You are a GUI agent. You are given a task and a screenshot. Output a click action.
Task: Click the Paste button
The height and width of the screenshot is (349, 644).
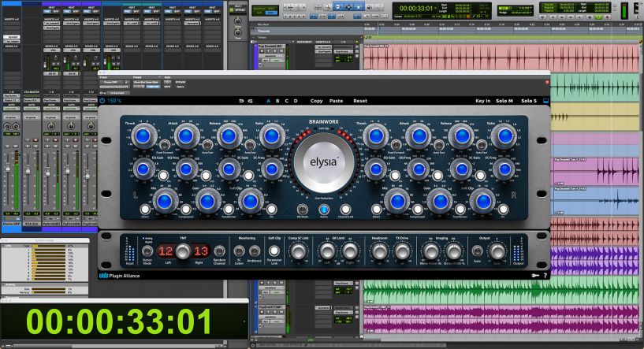(x=336, y=101)
